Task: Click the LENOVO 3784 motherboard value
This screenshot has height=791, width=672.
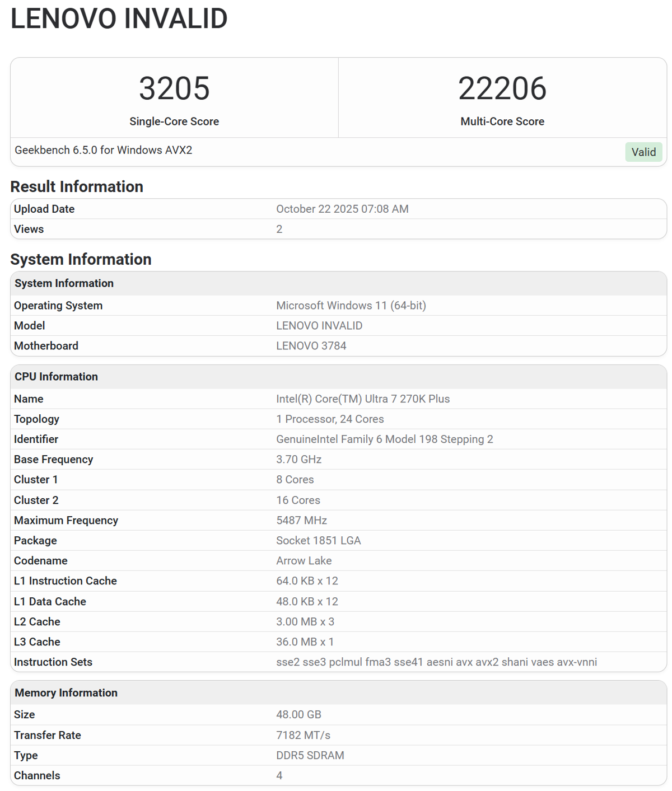Action: click(311, 346)
